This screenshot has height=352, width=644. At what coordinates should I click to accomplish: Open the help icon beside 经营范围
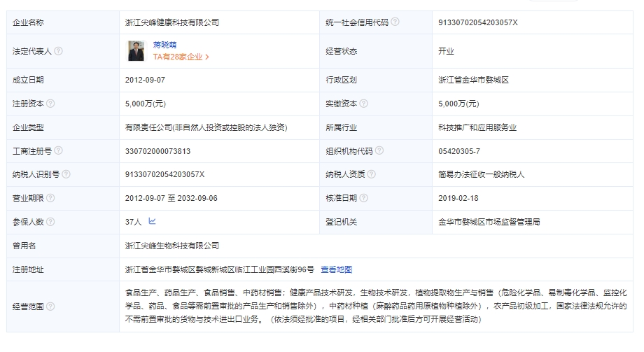tap(50, 306)
